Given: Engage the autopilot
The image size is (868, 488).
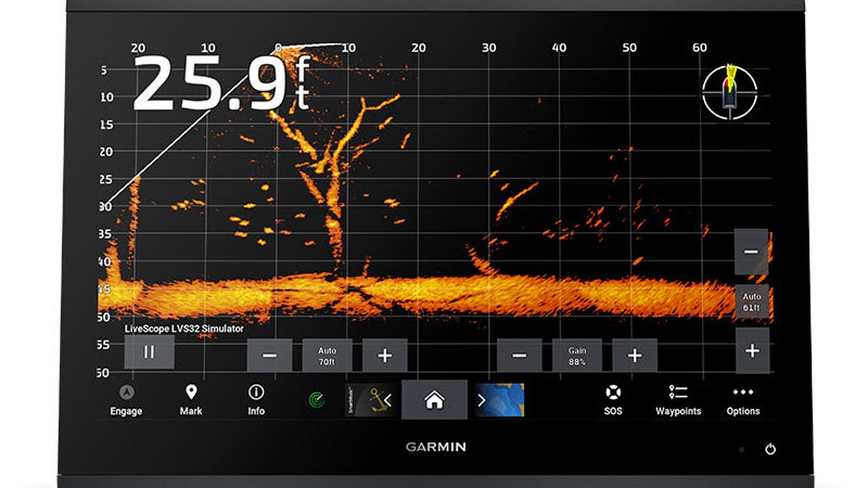Looking at the screenshot, I should pyautogui.click(x=126, y=401).
